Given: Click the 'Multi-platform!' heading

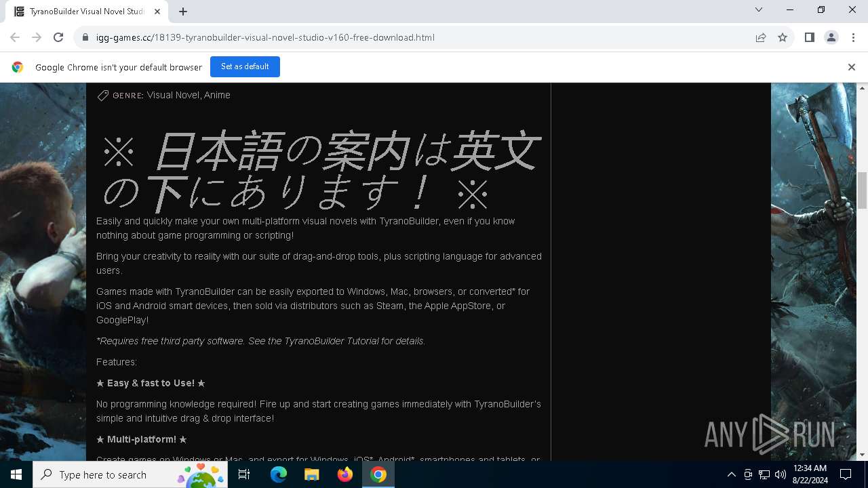Looking at the screenshot, I should (142, 439).
